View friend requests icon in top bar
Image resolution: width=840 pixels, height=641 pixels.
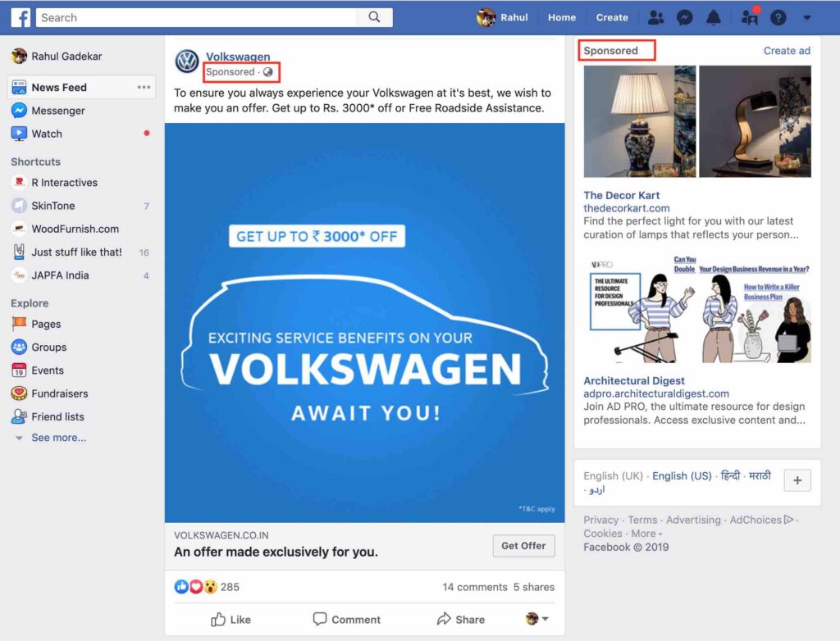[655, 17]
